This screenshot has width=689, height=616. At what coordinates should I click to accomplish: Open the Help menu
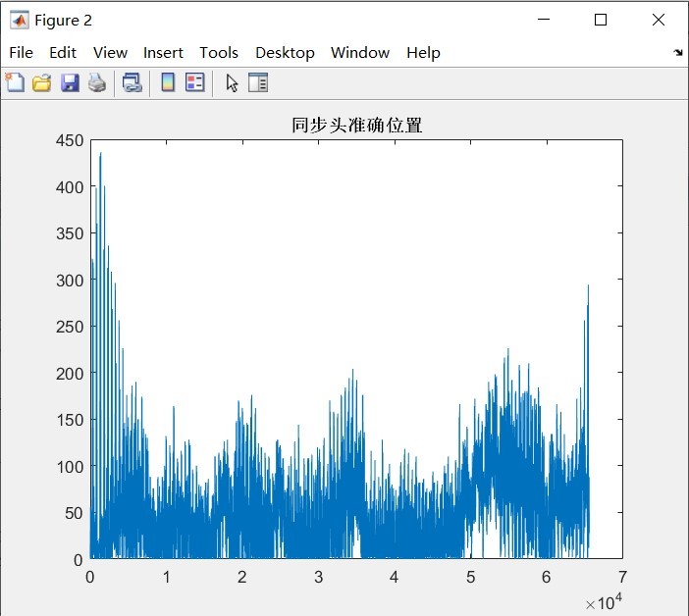[x=423, y=53]
